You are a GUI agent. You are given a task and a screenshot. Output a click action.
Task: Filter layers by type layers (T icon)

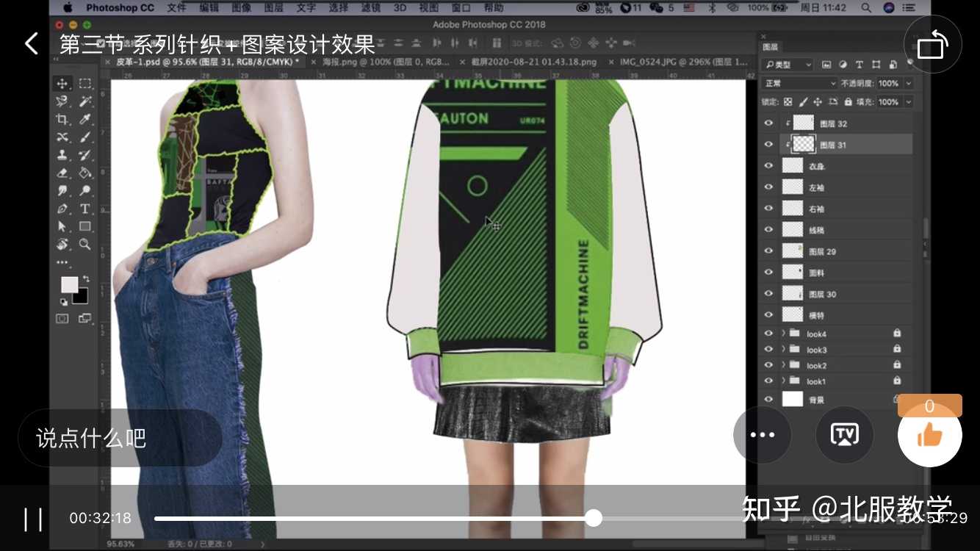pos(859,65)
